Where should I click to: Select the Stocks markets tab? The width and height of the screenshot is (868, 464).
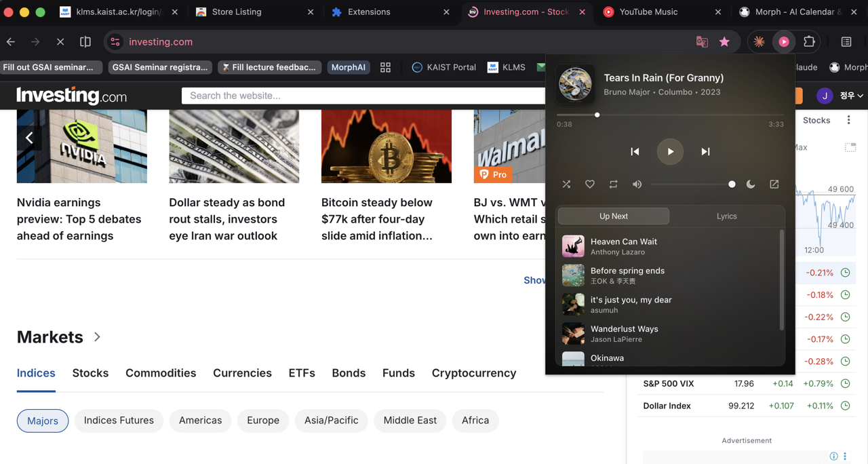90,373
